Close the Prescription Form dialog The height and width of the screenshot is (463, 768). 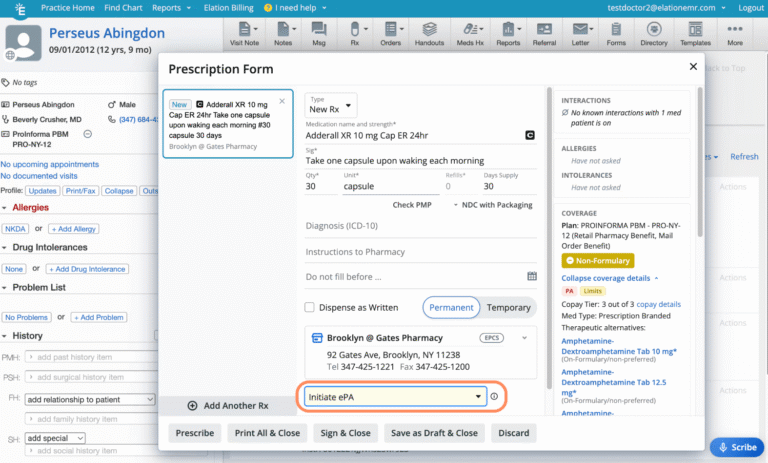pos(693,66)
